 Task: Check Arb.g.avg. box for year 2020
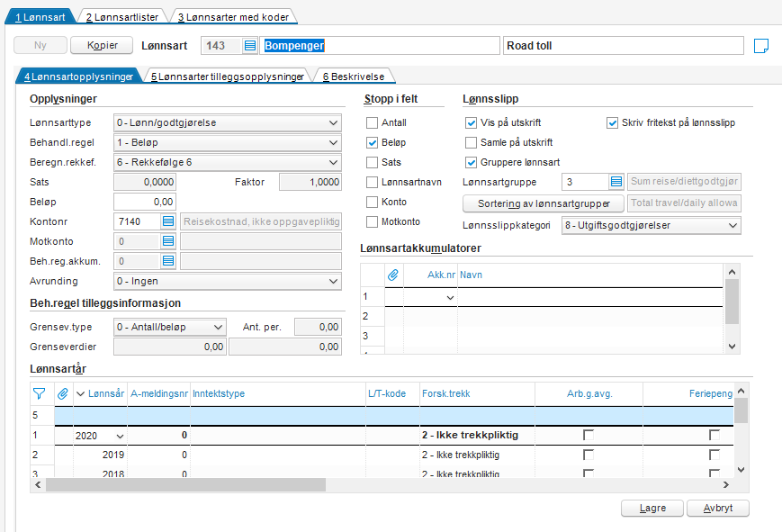[x=589, y=435]
